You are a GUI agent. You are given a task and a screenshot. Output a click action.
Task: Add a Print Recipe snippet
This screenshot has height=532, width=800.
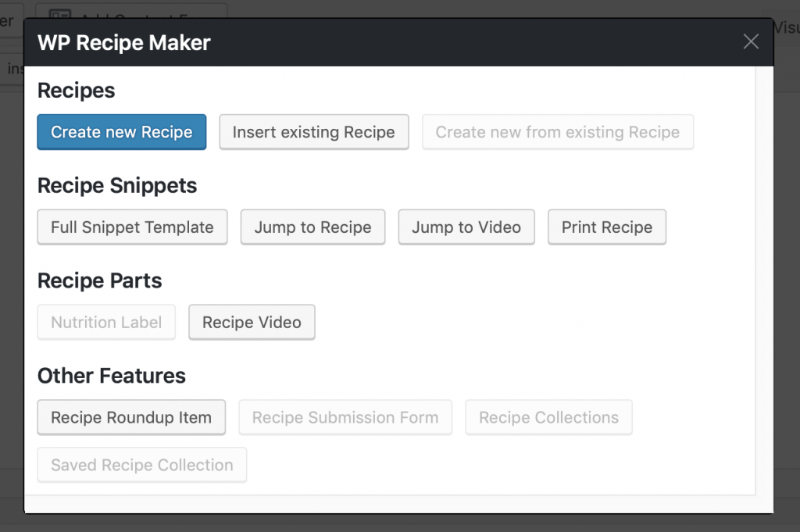pos(607,227)
